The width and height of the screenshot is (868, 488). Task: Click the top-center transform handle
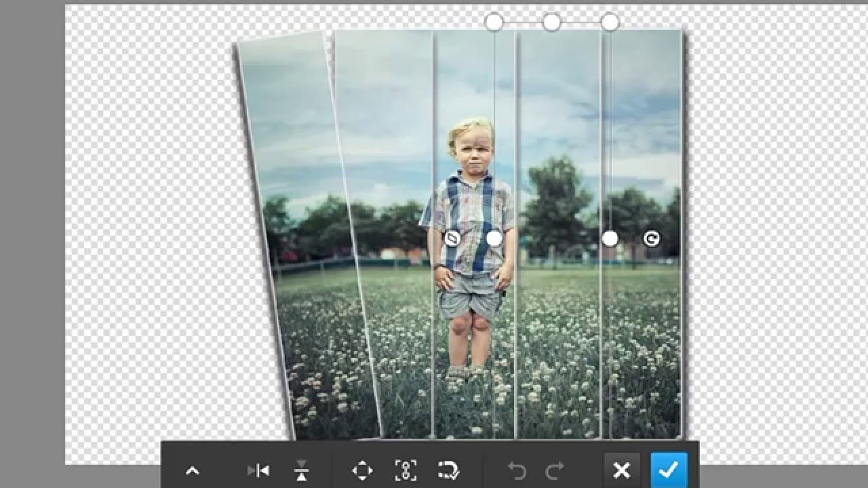[552, 22]
